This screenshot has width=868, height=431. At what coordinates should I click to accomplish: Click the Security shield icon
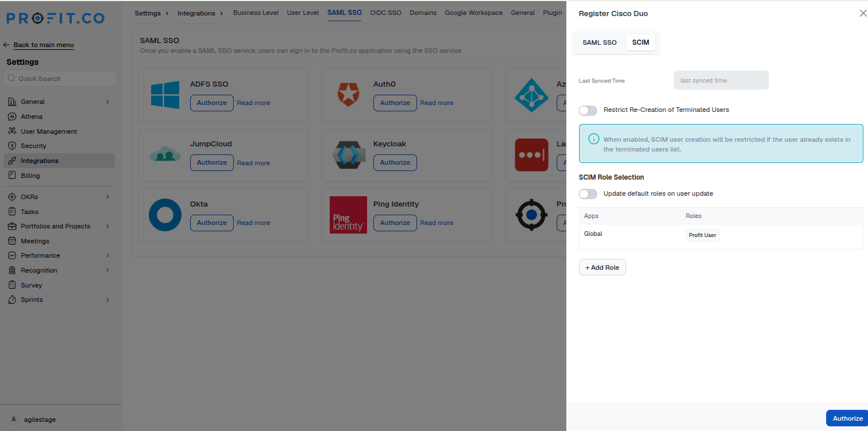point(12,146)
